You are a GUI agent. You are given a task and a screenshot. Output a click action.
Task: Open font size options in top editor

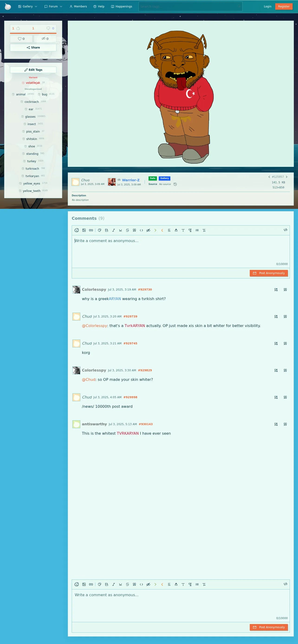pyautogui.click(x=183, y=230)
